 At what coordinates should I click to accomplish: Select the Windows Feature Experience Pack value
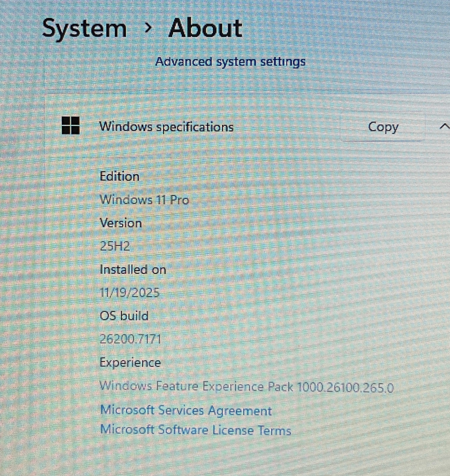[x=246, y=387]
